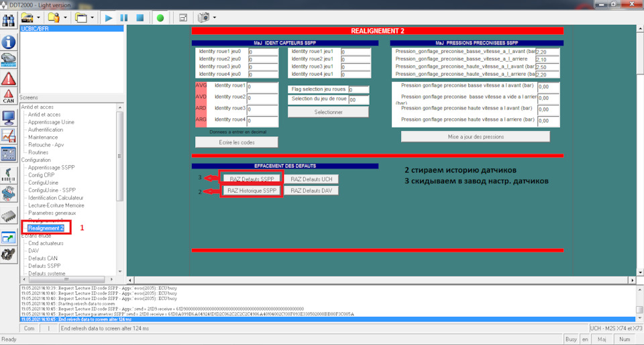The image size is (644, 345).
Task: Open the Antid et acces child screen
Action: point(44,115)
